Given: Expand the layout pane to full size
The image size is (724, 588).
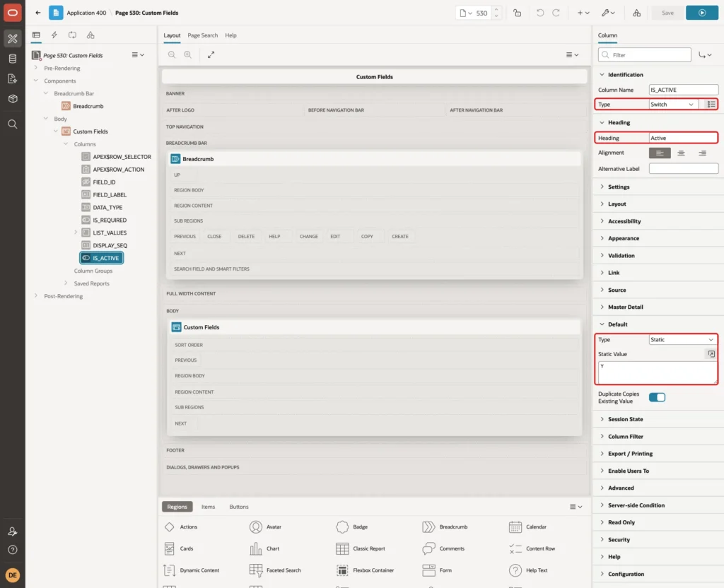Looking at the screenshot, I should (211, 54).
